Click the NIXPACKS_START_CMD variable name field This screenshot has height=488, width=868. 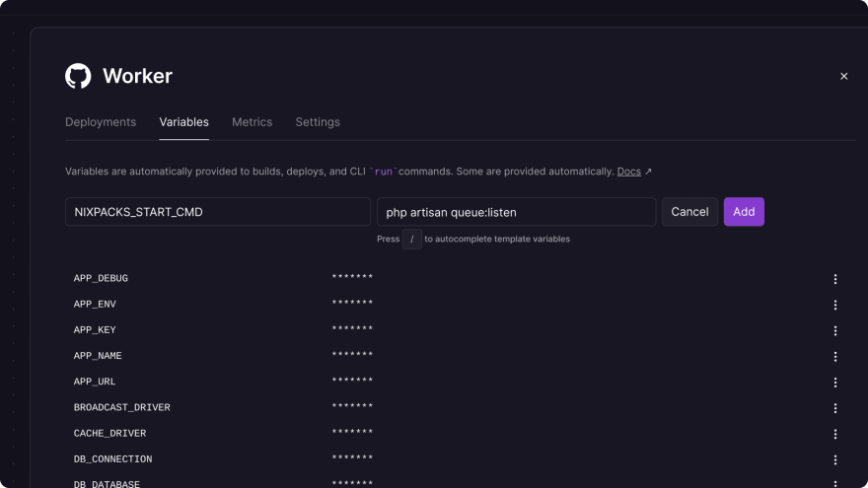(217, 212)
